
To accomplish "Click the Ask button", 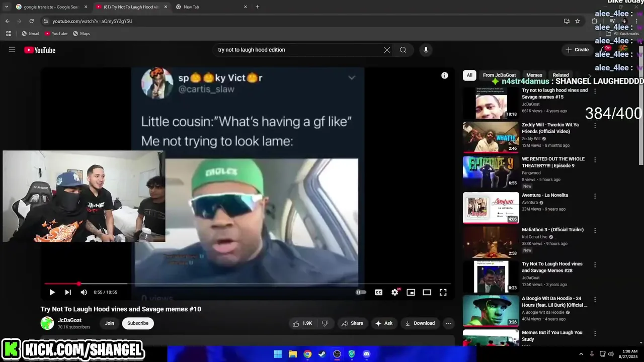I will tap(384, 323).
